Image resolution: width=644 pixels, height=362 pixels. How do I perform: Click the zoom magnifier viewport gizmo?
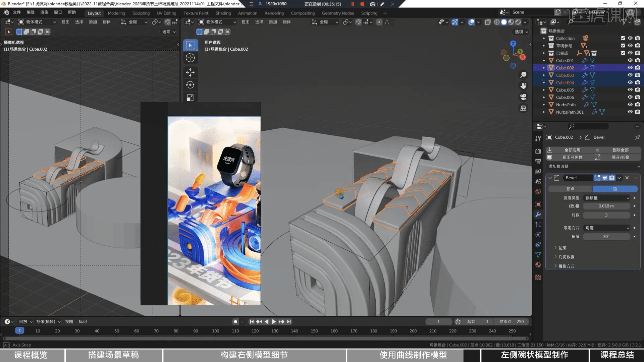click(523, 74)
